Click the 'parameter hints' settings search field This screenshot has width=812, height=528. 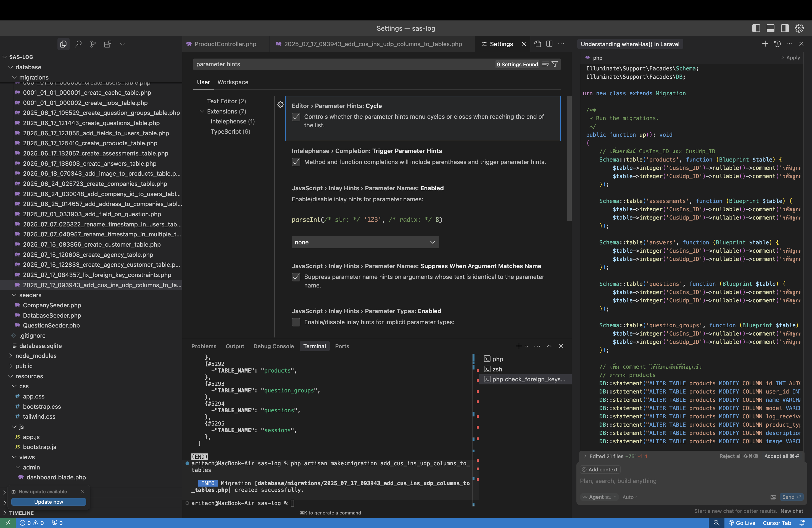(341, 64)
